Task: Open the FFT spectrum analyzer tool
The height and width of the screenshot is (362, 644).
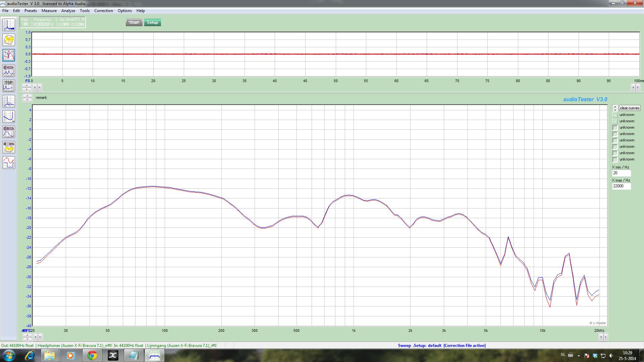Action: point(9,25)
